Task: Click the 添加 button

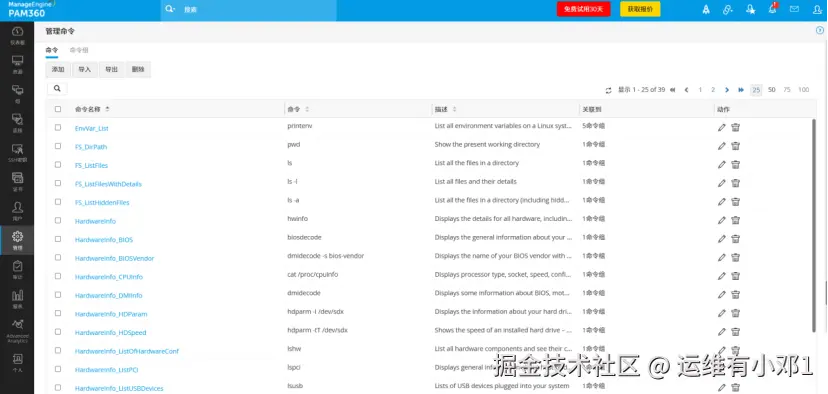Action: 58,70
